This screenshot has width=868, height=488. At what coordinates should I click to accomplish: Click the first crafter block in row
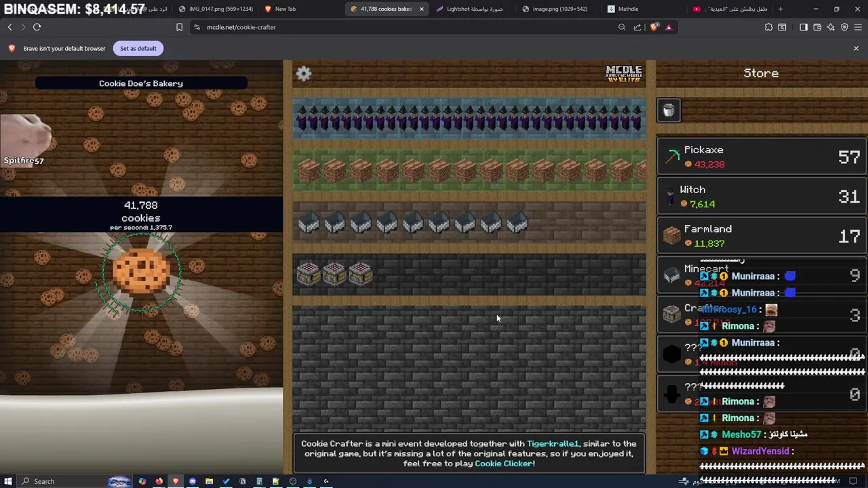pos(309,274)
